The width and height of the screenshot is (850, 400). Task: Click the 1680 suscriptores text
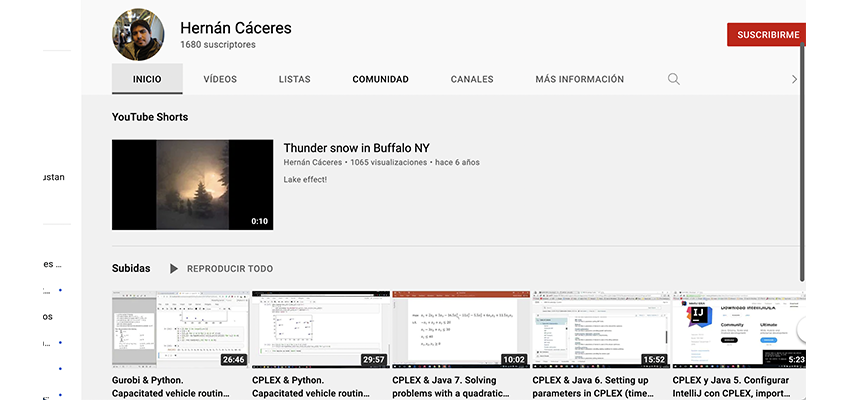click(x=218, y=45)
